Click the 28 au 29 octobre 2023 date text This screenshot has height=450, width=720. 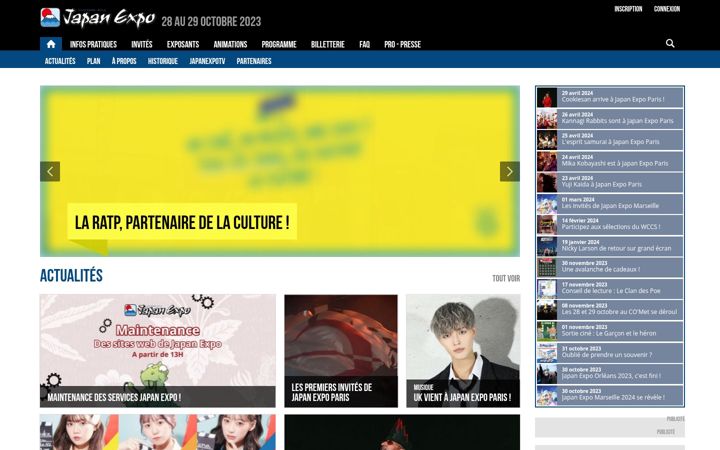click(x=211, y=22)
